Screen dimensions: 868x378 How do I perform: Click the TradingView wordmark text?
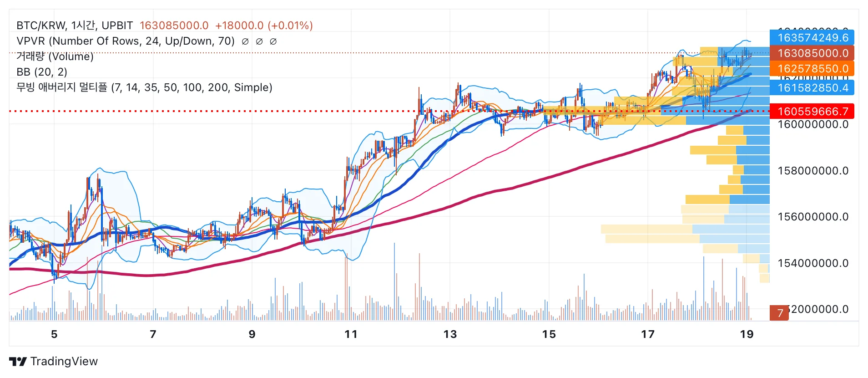pyautogui.click(x=64, y=361)
